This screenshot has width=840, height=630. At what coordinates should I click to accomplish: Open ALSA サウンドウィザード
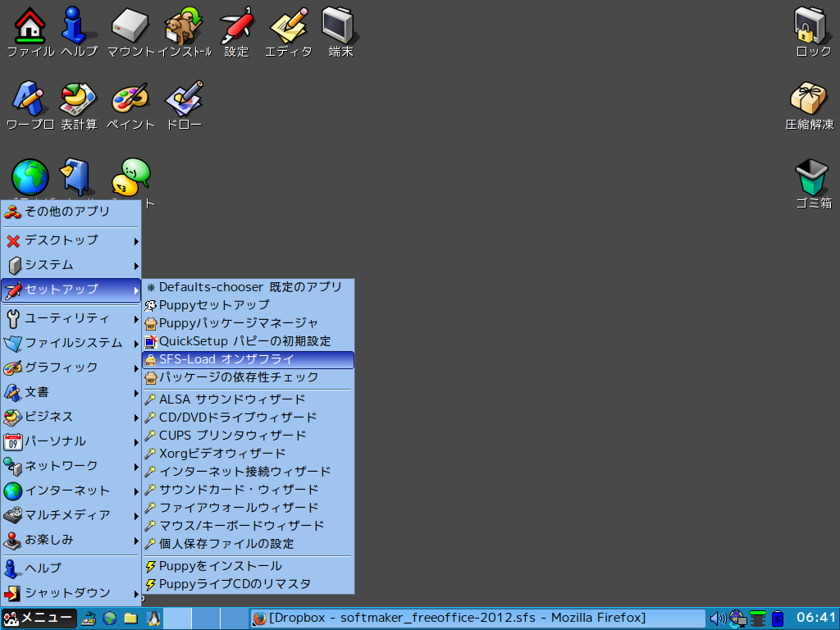[248, 399]
